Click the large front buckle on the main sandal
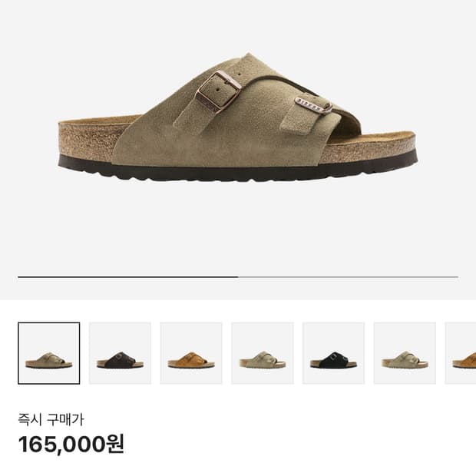 pyautogui.click(x=218, y=92)
